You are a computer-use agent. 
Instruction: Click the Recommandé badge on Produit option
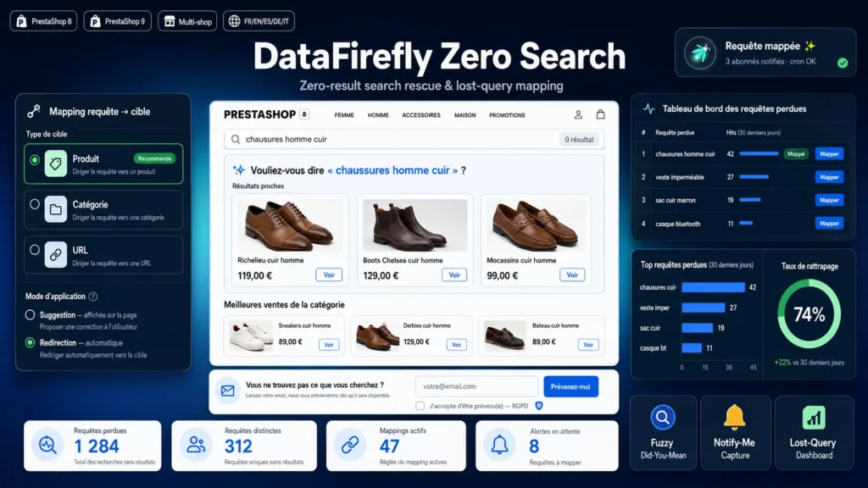tap(154, 158)
